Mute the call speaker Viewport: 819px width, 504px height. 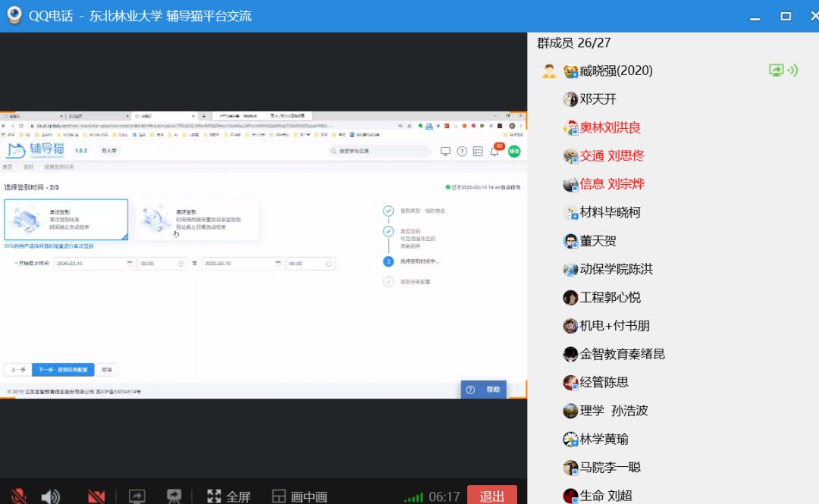click(x=51, y=496)
